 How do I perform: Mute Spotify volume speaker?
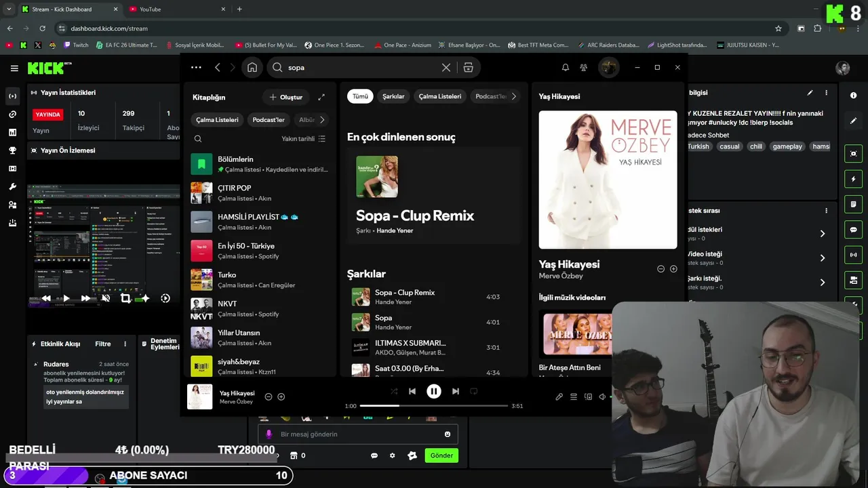(602, 397)
